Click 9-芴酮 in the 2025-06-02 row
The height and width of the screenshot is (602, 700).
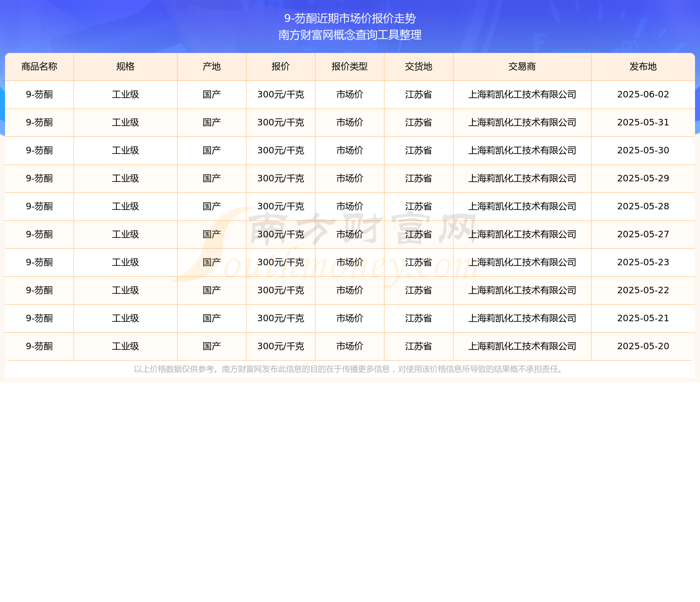pyautogui.click(x=39, y=94)
